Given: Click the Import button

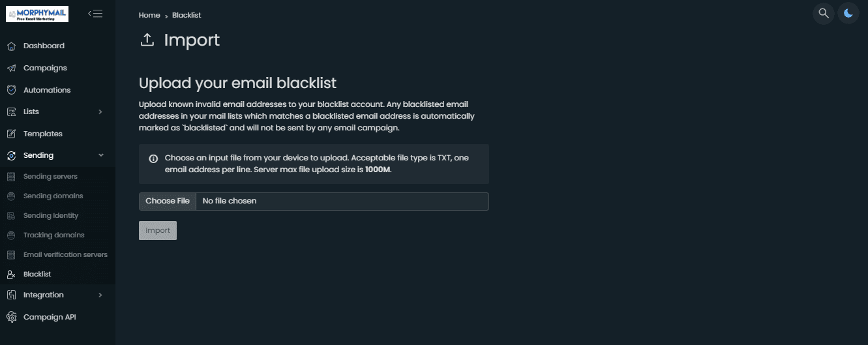Looking at the screenshot, I should click(x=158, y=230).
